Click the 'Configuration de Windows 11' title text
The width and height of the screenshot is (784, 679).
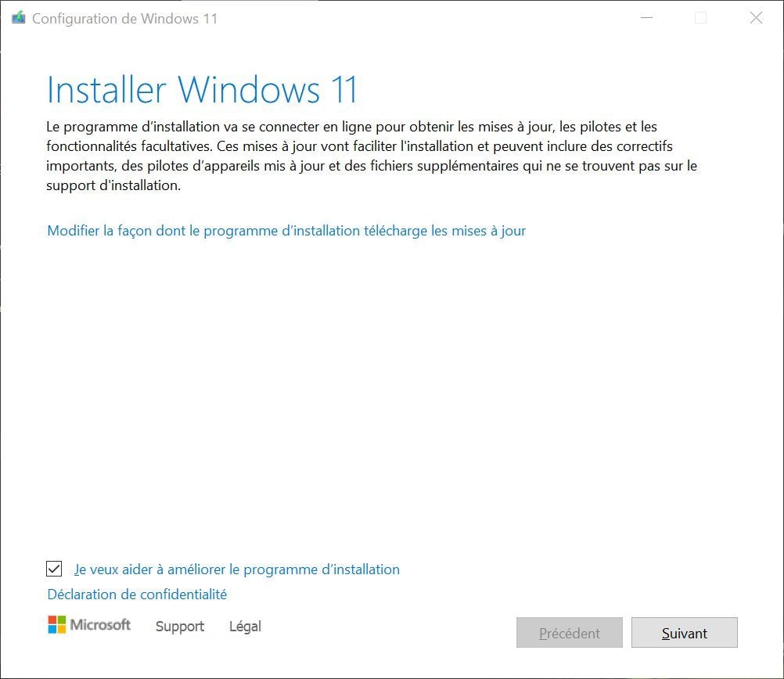pos(125,19)
